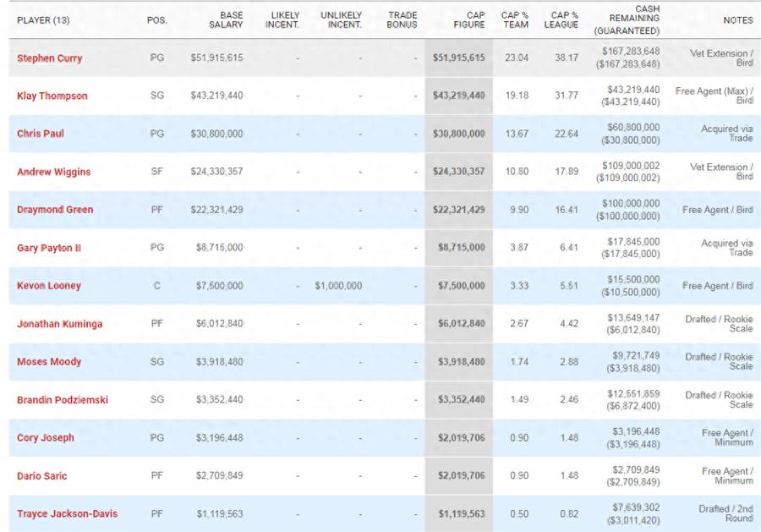Select Draymond Green's $100,000,000 cash remaining
The image size is (761, 532).
pos(631,203)
